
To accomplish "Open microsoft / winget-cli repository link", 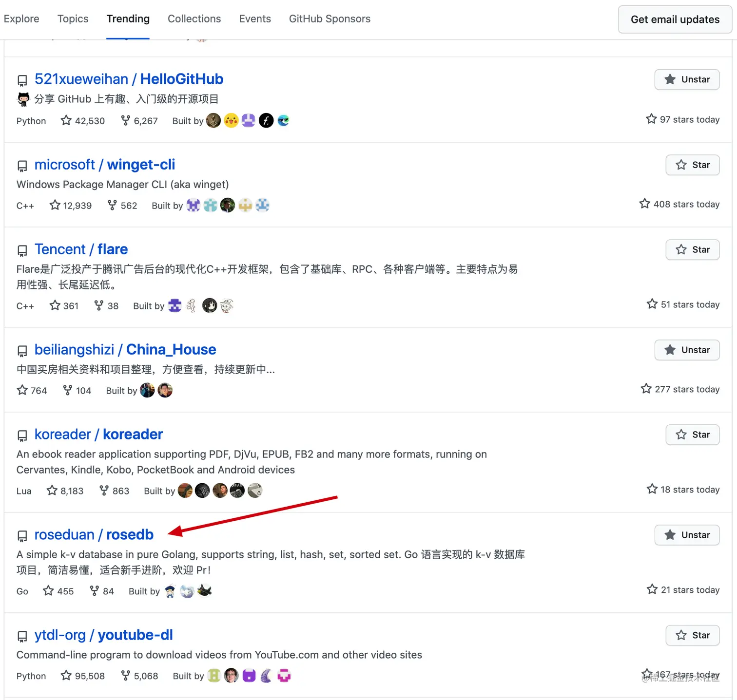I will pos(105,165).
